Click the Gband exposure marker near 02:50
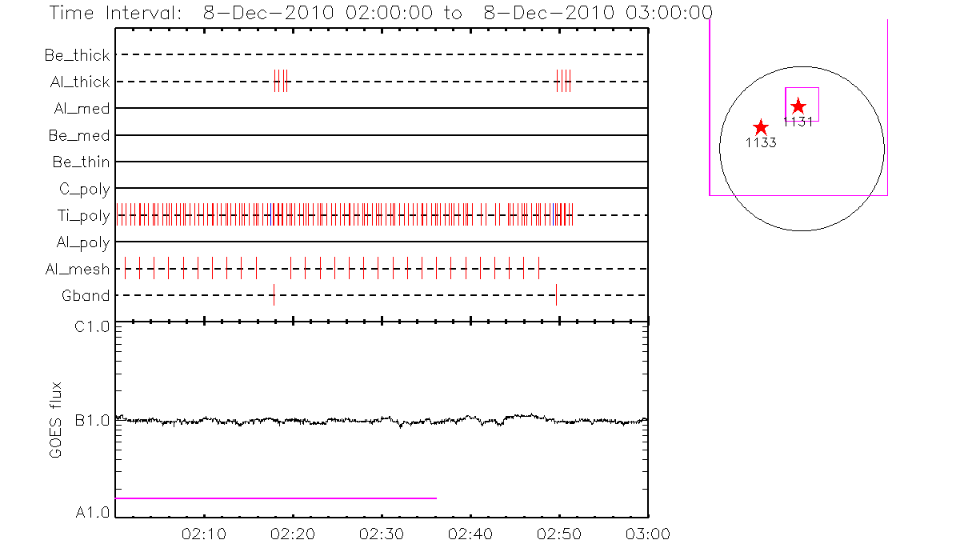This screenshot has height=560, width=960. [x=556, y=295]
